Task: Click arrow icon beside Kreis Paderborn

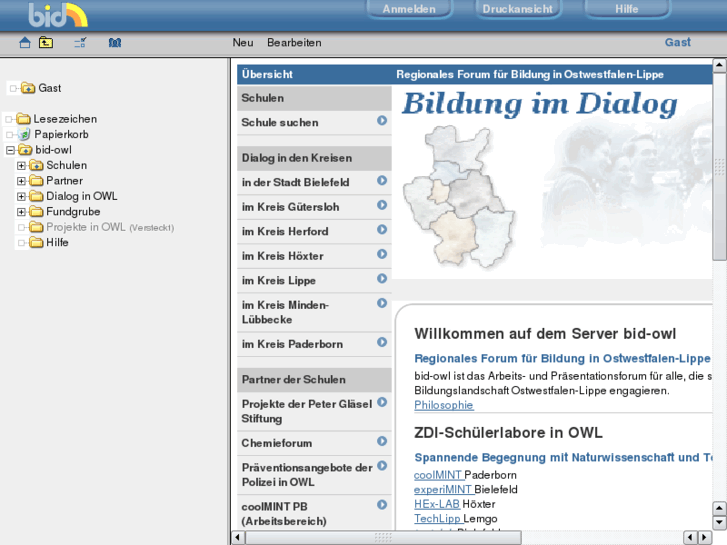Action: tap(382, 342)
